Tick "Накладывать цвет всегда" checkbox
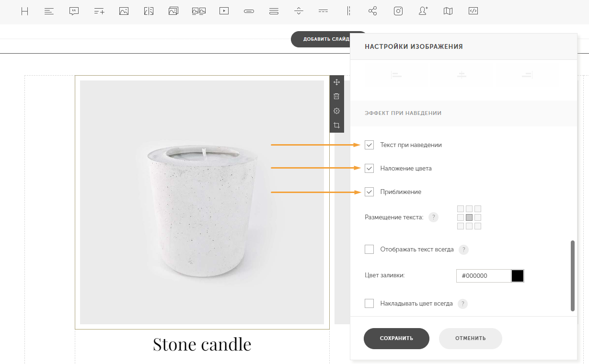Viewport: 589px width, 364px height. click(x=369, y=303)
